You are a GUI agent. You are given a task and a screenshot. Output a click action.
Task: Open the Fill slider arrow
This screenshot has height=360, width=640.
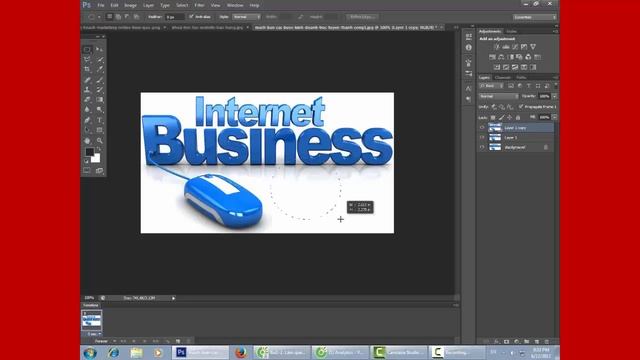click(x=554, y=118)
